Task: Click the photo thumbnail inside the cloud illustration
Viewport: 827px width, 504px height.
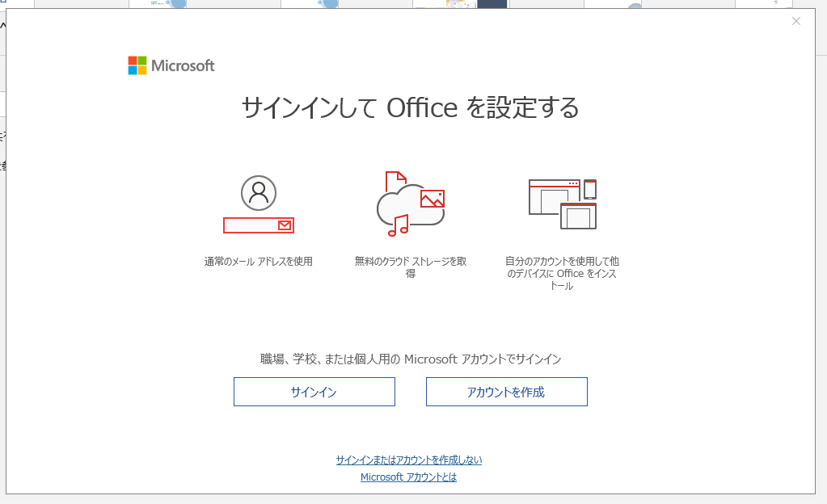Action: 432,199
